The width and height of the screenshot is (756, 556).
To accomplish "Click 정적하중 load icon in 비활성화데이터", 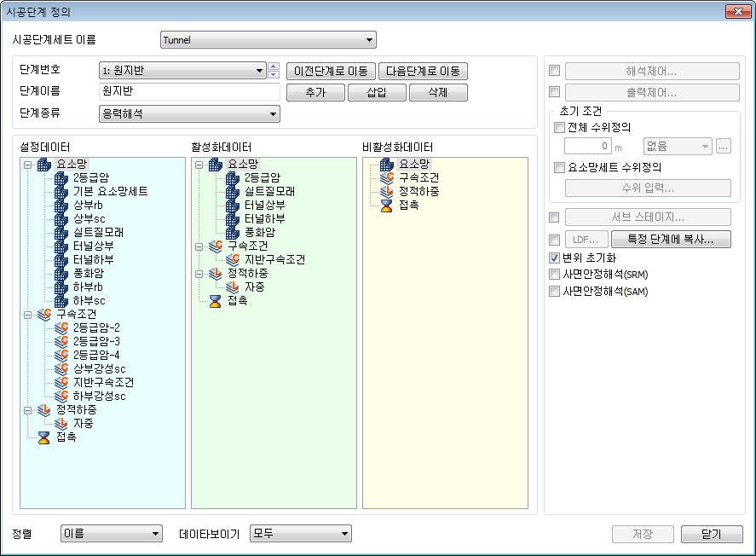I will coord(387,191).
